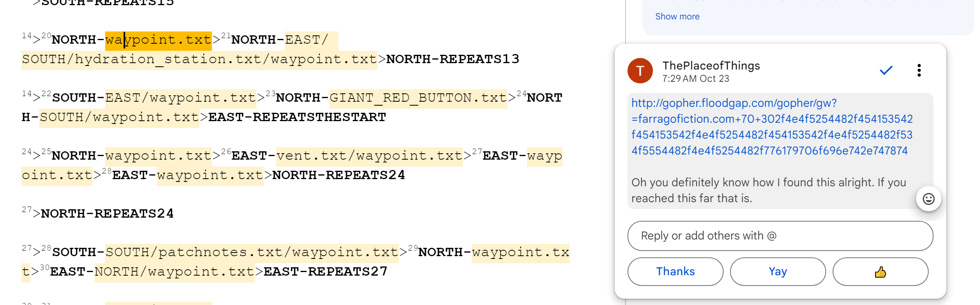Click the EAST-REPEATSTHESTART bold text
980x305 pixels.
click(297, 118)
